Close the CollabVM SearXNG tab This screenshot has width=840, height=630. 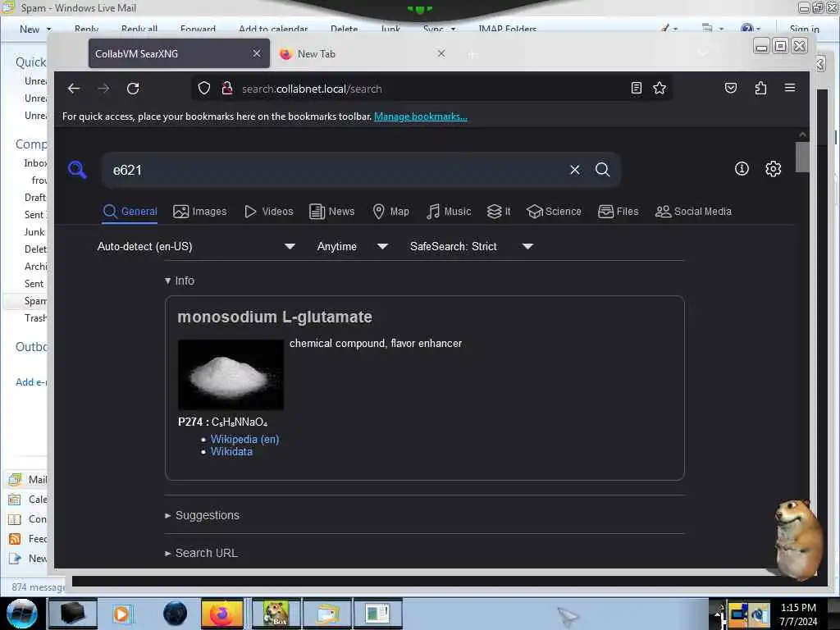[x=257, y=53]
